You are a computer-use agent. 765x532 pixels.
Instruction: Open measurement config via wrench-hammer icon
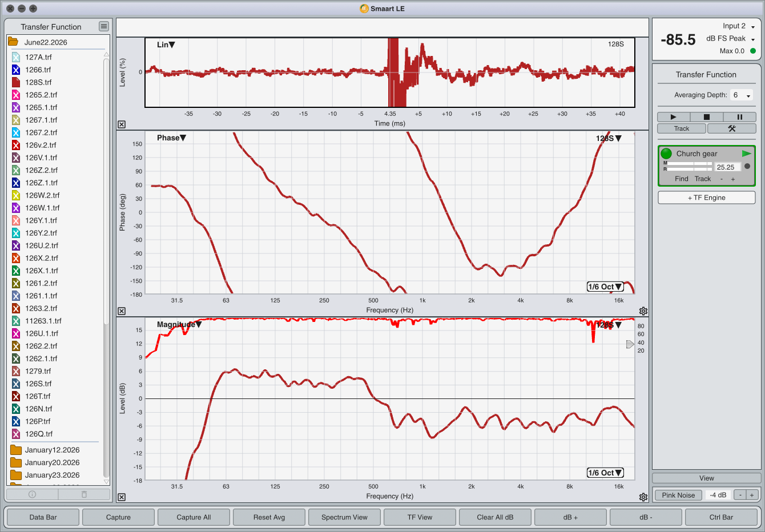731,128
